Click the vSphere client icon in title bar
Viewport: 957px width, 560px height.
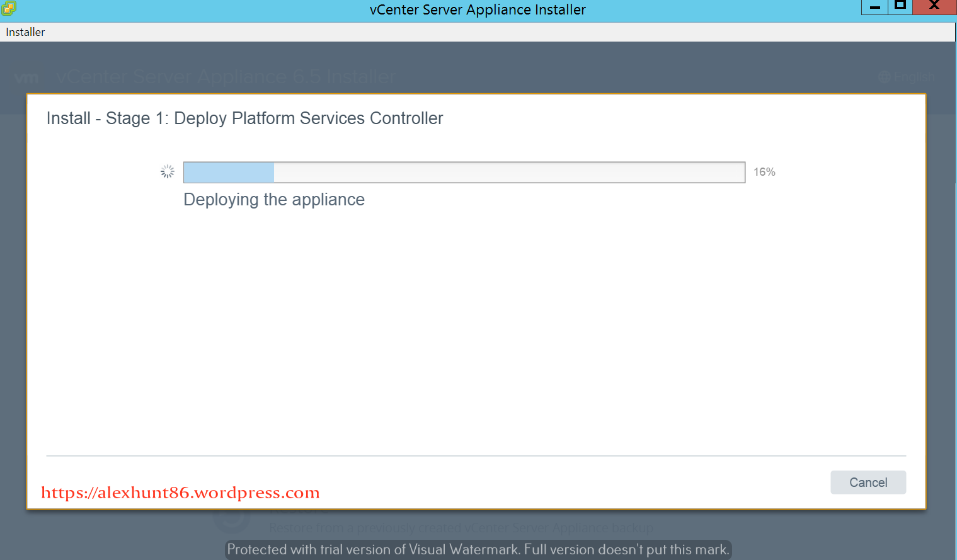9,9
